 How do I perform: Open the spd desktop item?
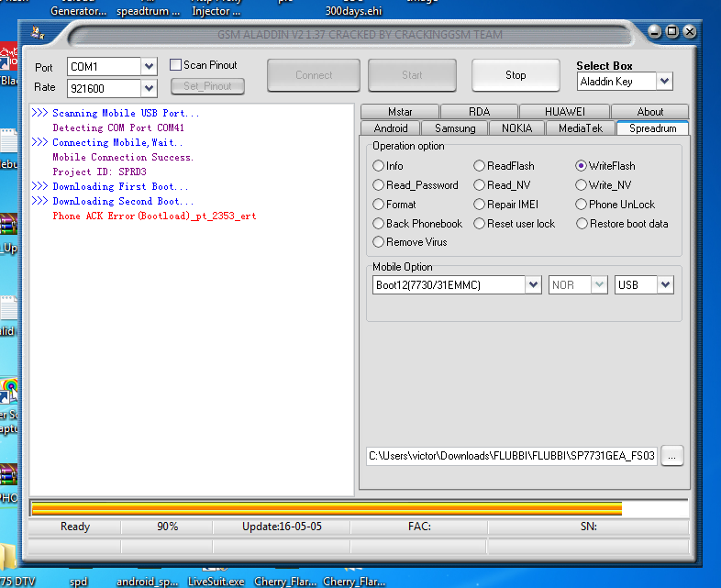tap(79, 581)
